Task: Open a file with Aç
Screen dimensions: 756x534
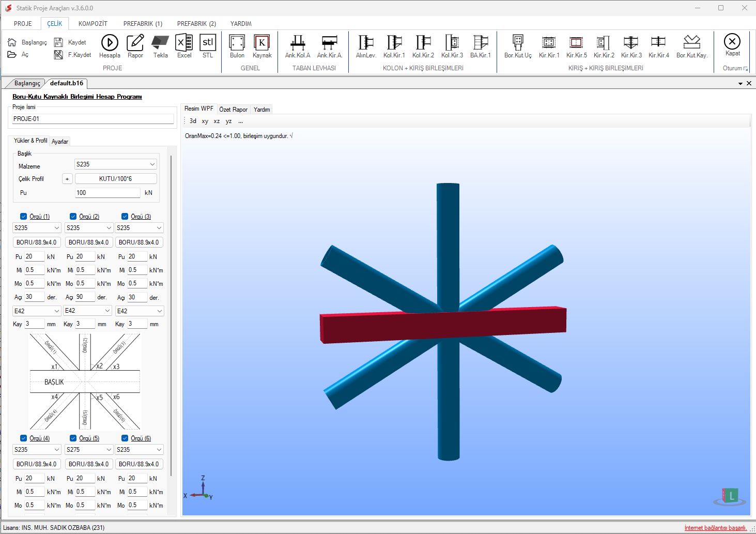Action: tap(18, 55)
